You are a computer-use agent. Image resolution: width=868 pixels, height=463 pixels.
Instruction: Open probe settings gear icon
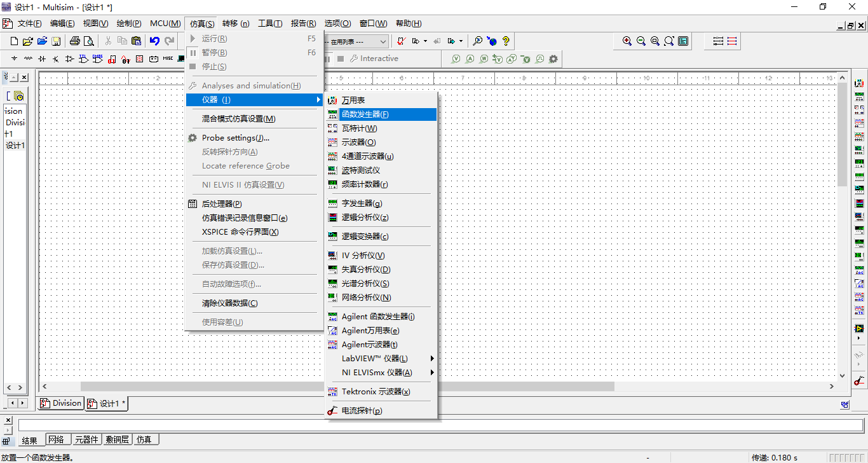point(553,59)
